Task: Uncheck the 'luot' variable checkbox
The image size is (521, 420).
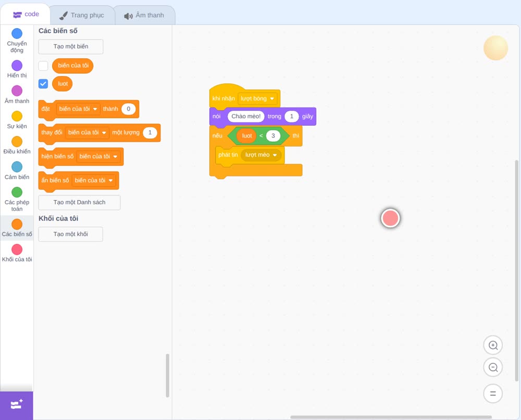Action: pos(43,83)
